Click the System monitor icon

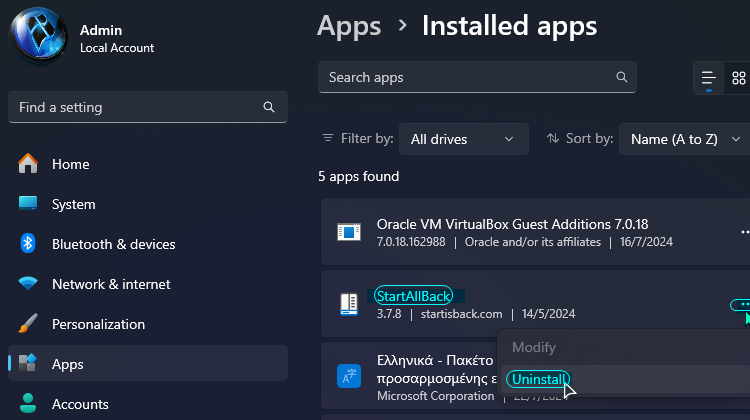(x=28, y=203)
